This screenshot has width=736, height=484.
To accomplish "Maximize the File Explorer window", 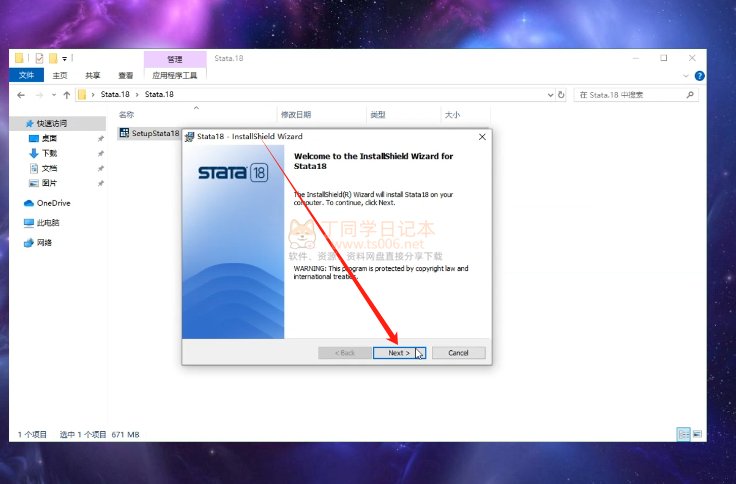I will (x=664, y=58).
